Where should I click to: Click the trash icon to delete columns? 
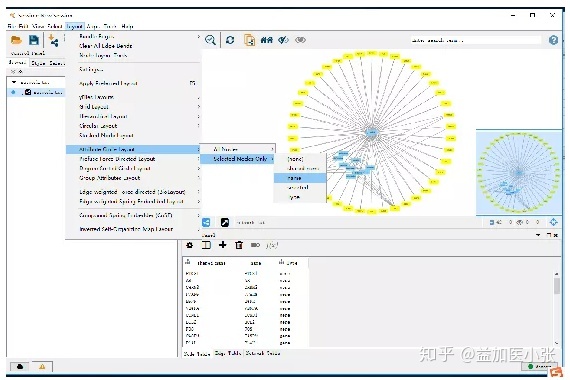coord(239,245)
